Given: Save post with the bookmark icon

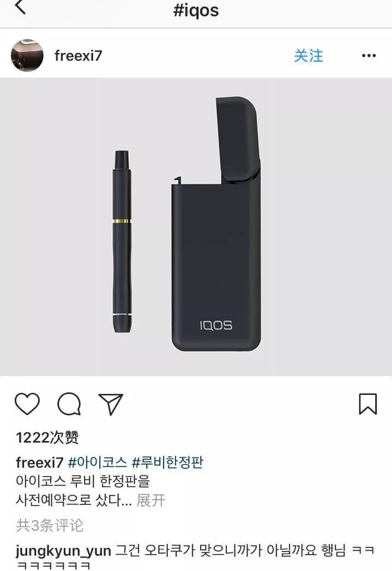Looking at the screenshot, I should tap(368, 404).
